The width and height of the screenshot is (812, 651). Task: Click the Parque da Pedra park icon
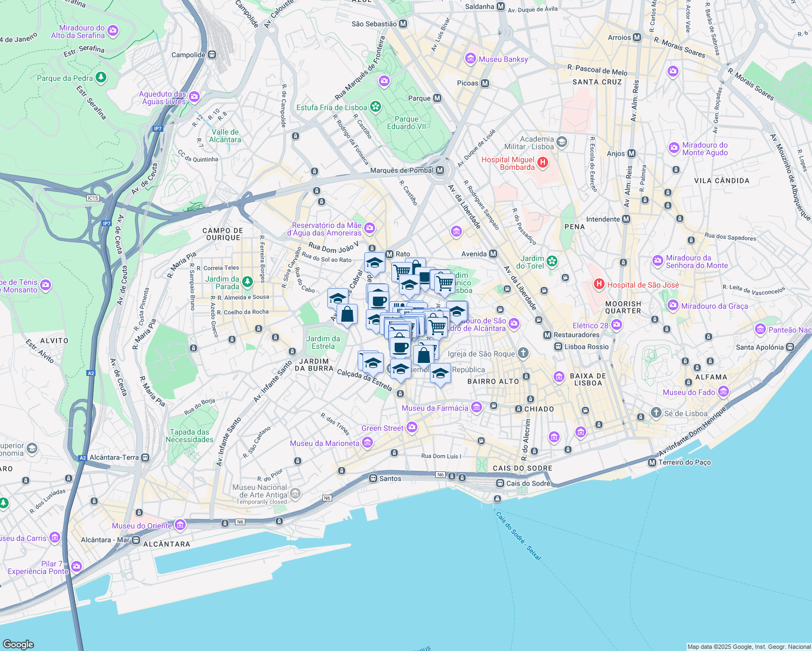tap(100, 78)
